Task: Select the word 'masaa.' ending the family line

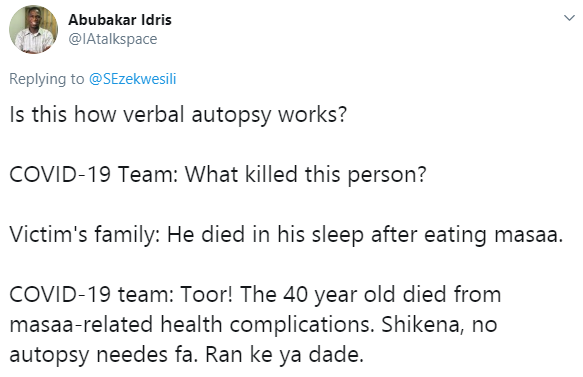Action: (x=529, y=235)
